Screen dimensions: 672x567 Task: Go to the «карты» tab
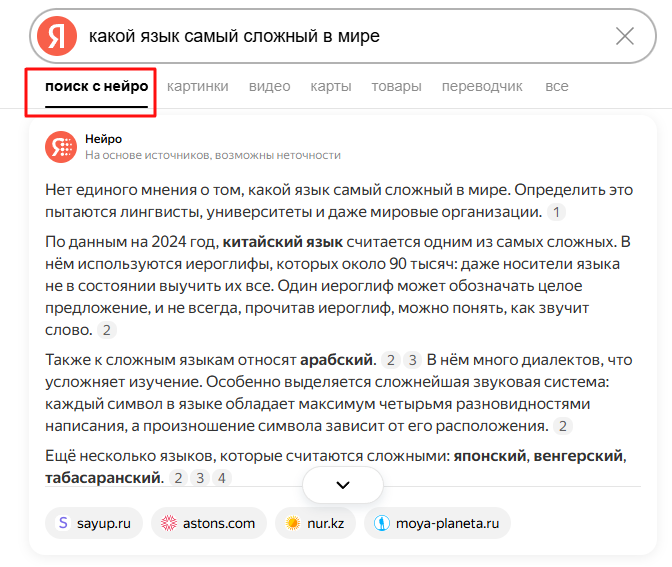[331, 87]
